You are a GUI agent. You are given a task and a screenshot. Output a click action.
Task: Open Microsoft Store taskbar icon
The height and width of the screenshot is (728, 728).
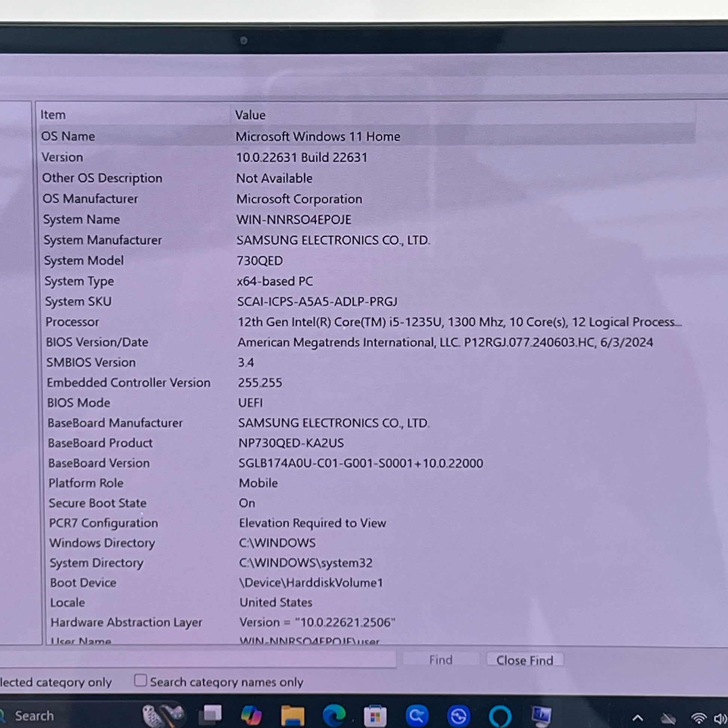[x=375, y=716]
